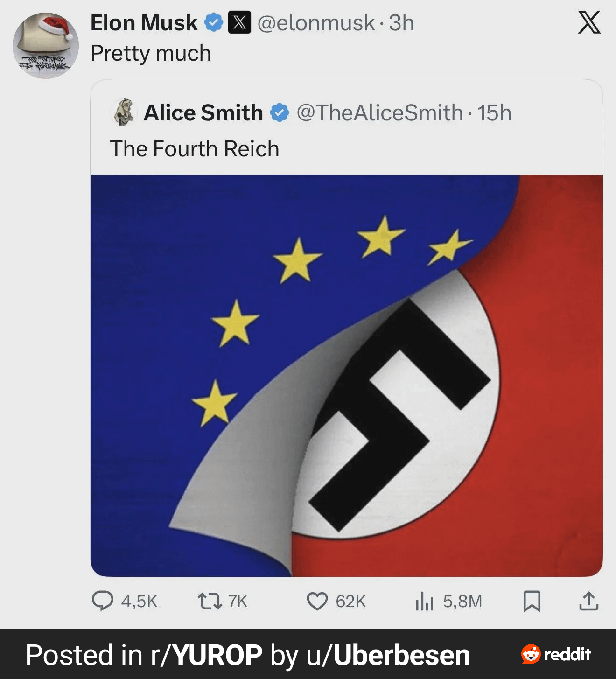The width and height of the screenshot is (616, 679).
Task: Open Elon Musk's profile avatar
Action: point(45,45)
